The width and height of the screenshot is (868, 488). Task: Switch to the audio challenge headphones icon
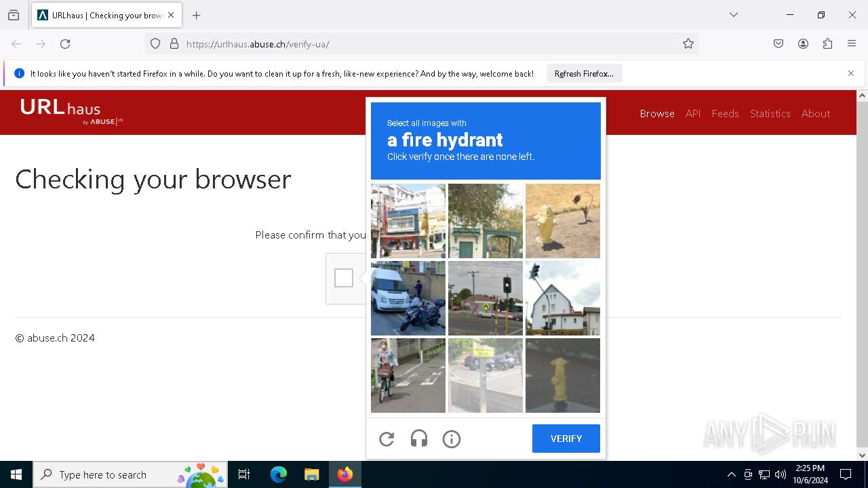(419, 439)
